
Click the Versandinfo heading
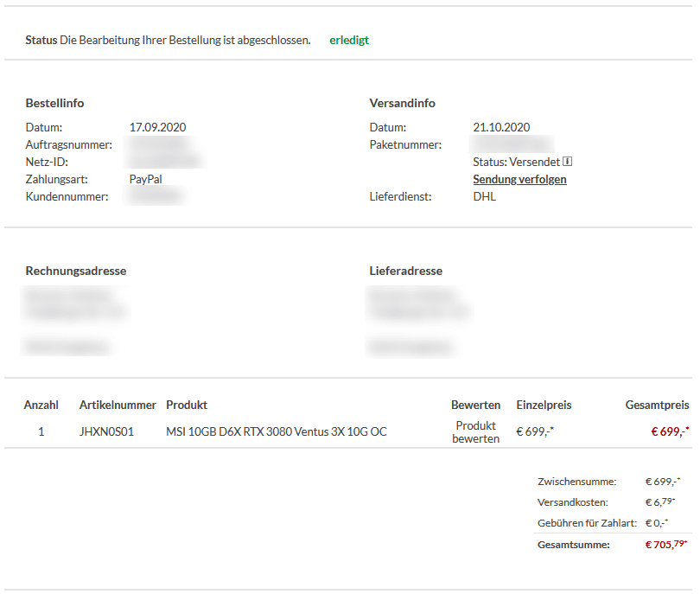(402, 103)
